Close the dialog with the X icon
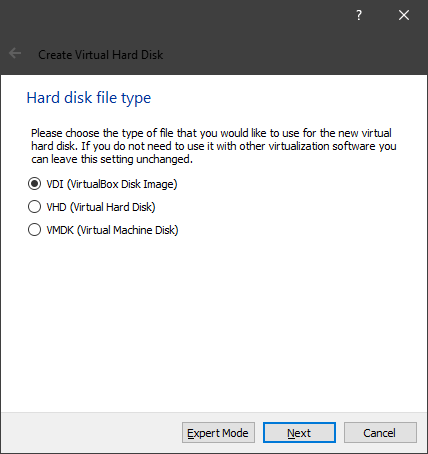The width and height of the screenshot is (428, 454). [x=404, y=15]
